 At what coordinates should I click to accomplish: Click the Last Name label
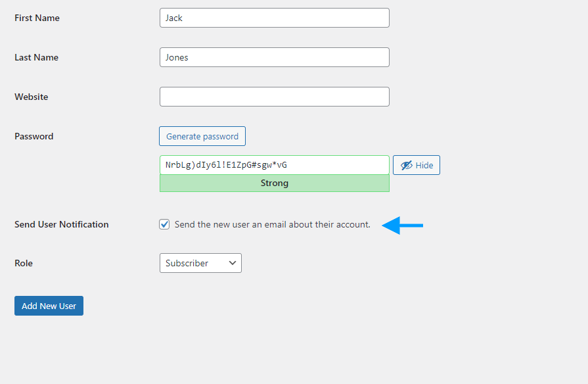[x=36, y=57]
